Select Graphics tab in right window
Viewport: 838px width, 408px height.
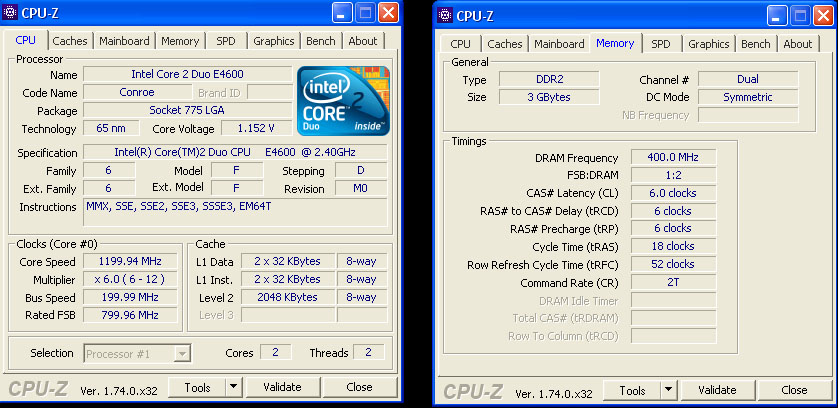[x=709, y=44]
